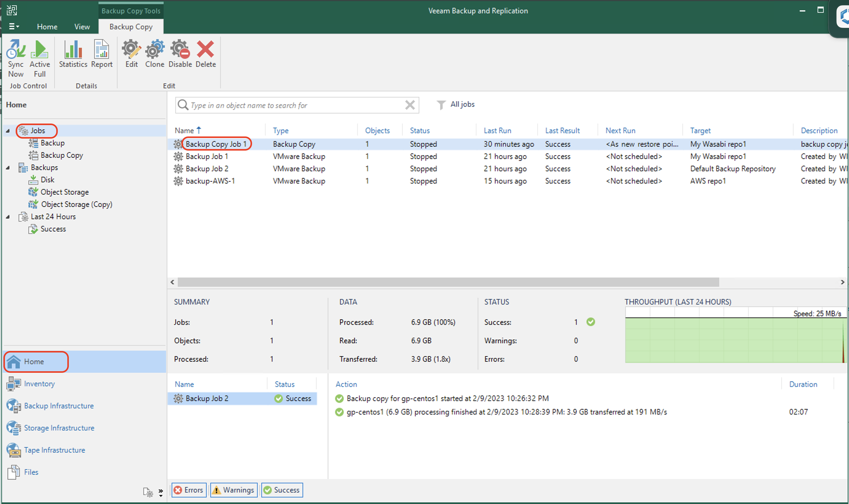This screenshot has height=504, width=849.
Task: Edit the Backup Copy Job 1
Action: (131, 54)
